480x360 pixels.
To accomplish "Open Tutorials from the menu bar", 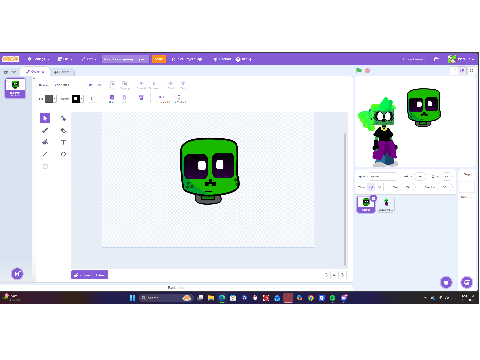I will click(223, 59).
